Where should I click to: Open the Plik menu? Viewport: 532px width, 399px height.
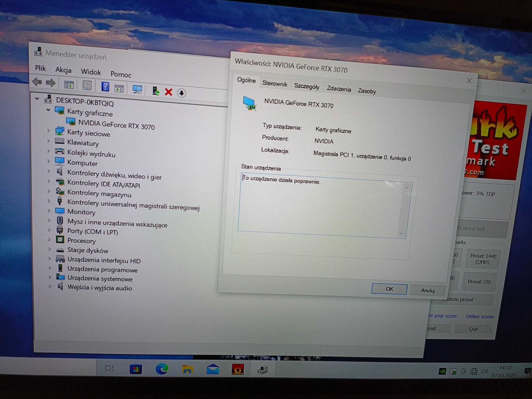[41, 68]
